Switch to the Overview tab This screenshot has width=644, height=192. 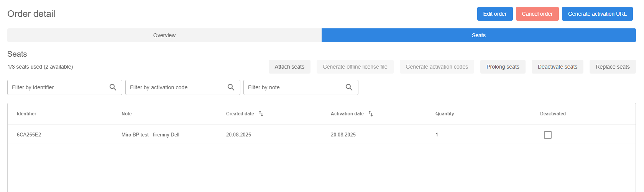pos(164,35)
